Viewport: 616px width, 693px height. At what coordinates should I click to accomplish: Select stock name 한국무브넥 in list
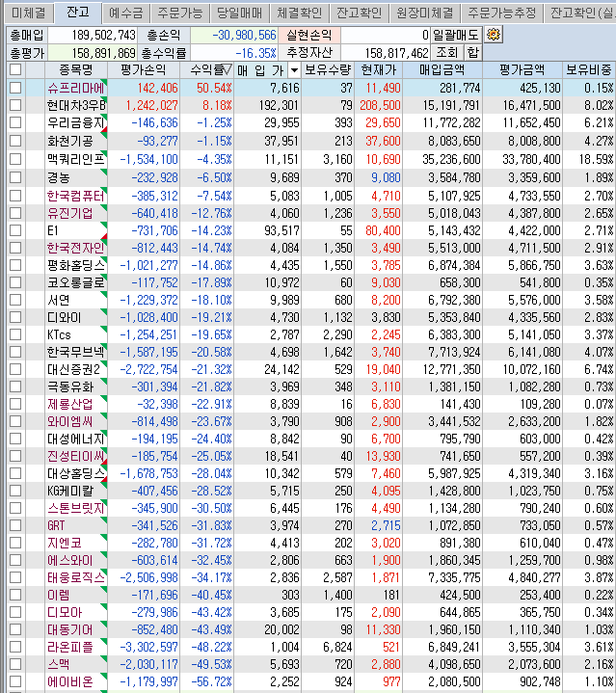[76, 352]
